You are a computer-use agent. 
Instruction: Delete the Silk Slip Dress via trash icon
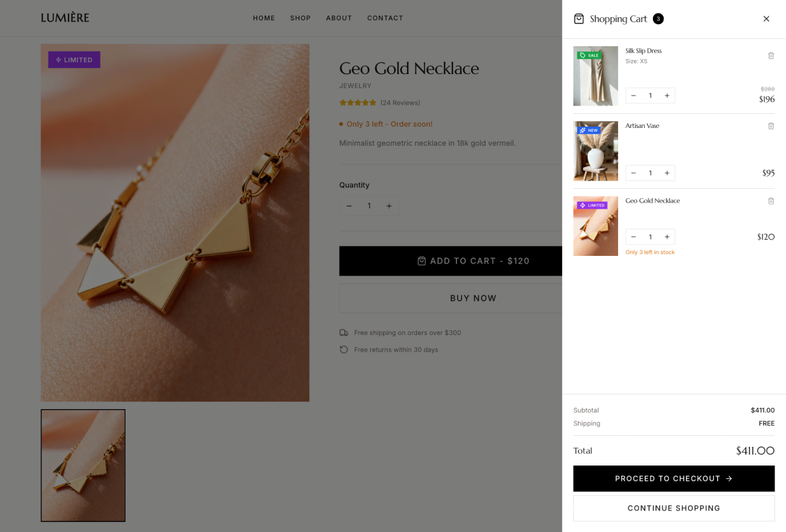pos(771,55)
